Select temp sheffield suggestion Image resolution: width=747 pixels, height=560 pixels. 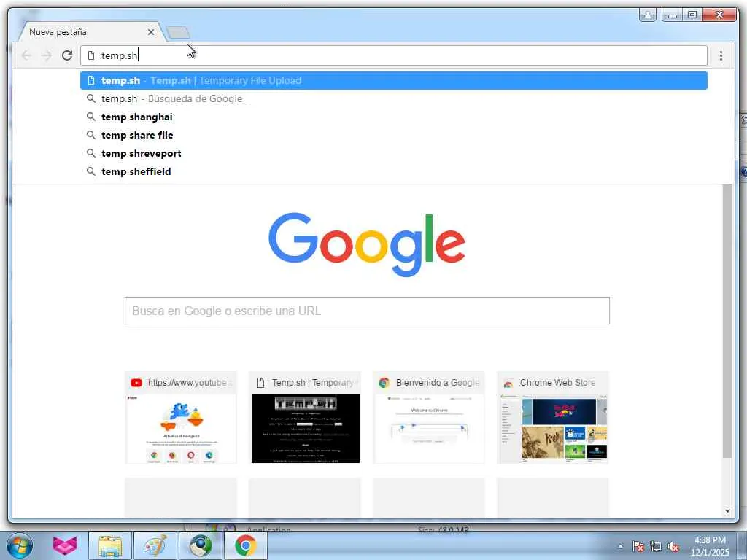393,171
